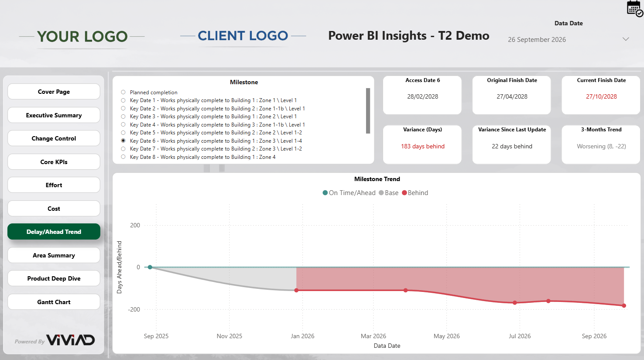Click the green On Time/Ahead legend marker
Screen dimensions: 644x360
pyautogui.click(x=325, y=193)
